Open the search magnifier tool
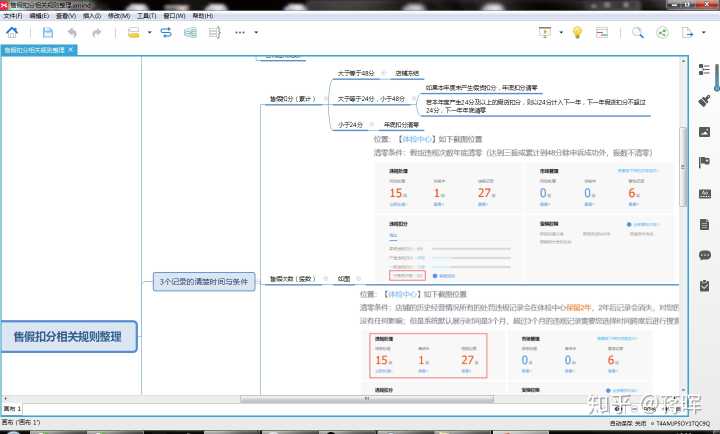The image size is (720, 434). coord(637,32)
